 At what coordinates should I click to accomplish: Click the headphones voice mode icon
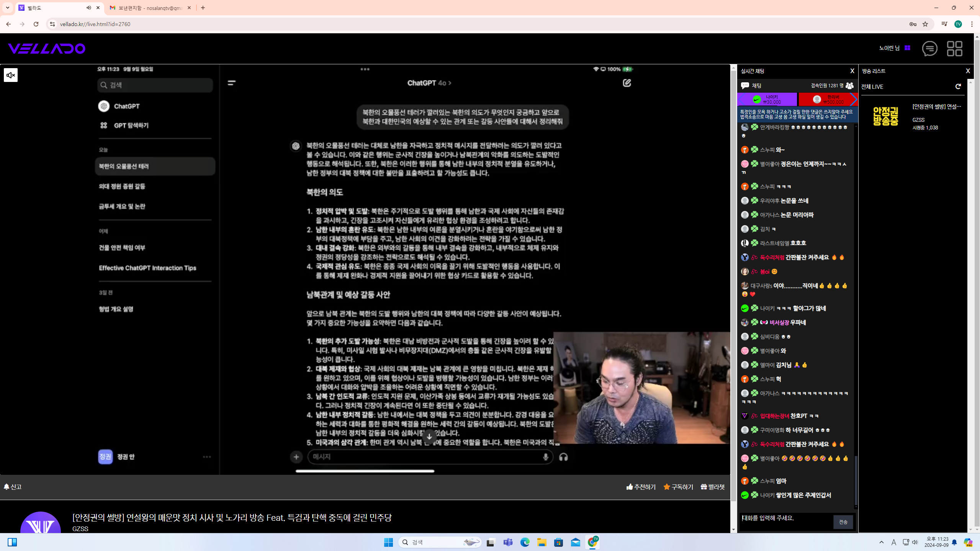563,457
